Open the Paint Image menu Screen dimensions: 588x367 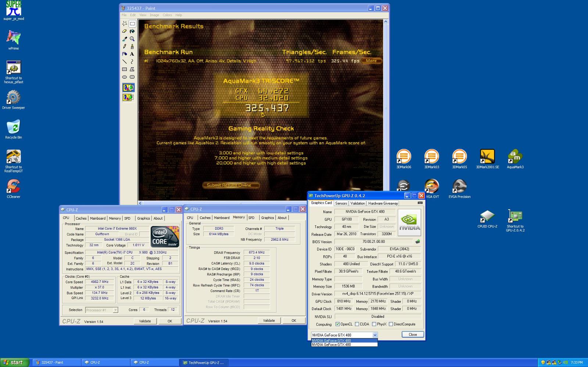pyautogui.click(x=154, y=15)
